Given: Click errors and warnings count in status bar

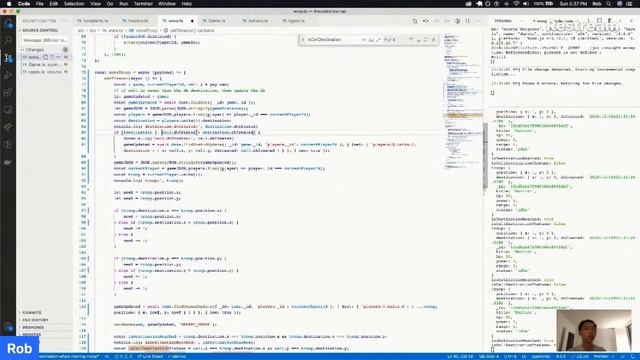Looking at the screenshot, I should (123, 356).
